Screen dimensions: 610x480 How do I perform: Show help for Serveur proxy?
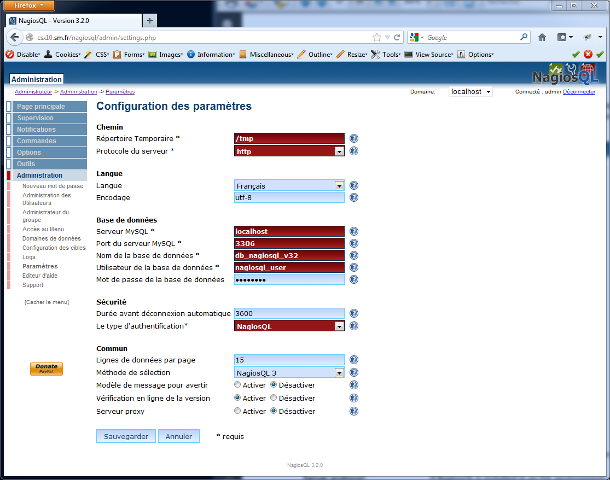coord(354,411)
